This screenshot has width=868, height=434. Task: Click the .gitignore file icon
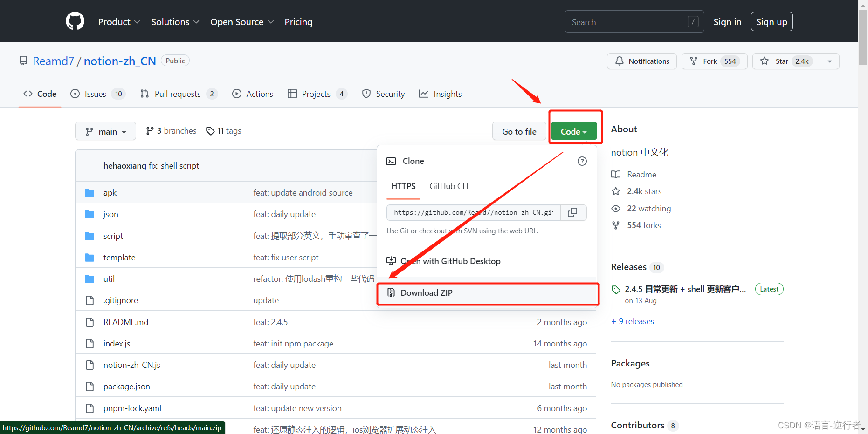click(90, 300)
